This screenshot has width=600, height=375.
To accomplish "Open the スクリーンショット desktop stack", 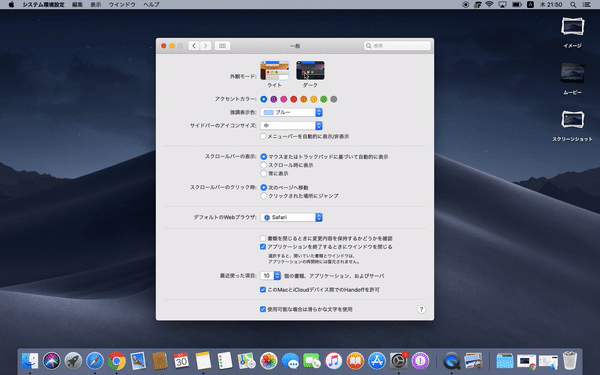I will (x=572, y=126).
